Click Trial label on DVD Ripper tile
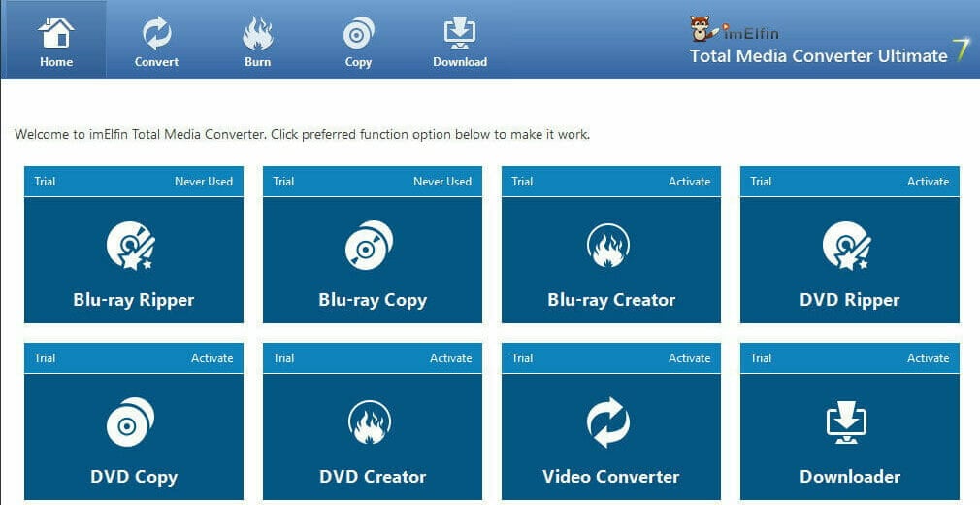Viewport: 980px width, 505px height. point(761,182)
